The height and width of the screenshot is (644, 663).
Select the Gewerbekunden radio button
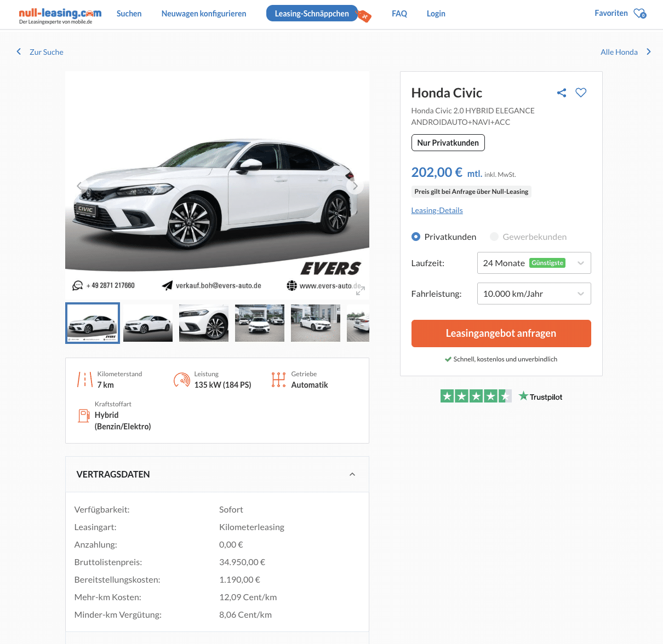click(x=494, y=237)
